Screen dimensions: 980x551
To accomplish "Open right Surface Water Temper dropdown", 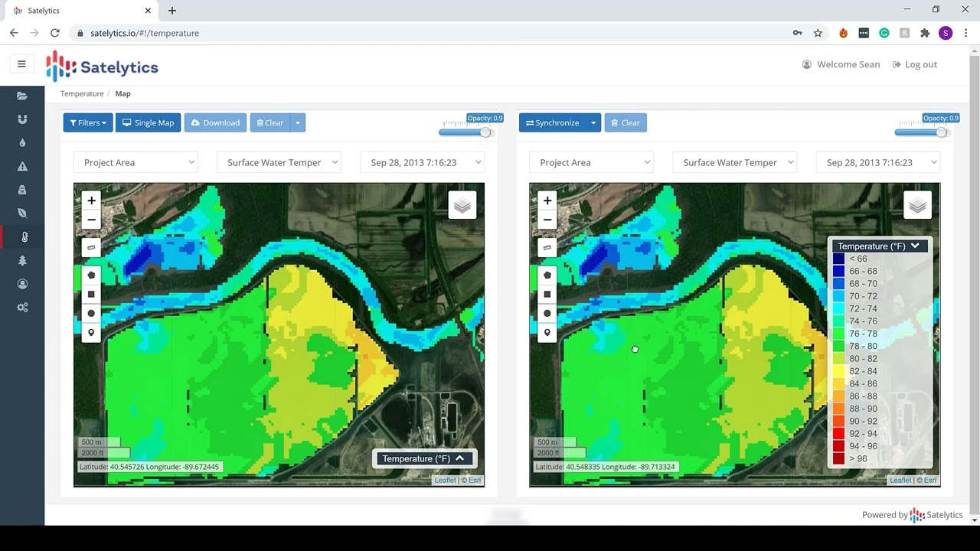I will 734,162.
